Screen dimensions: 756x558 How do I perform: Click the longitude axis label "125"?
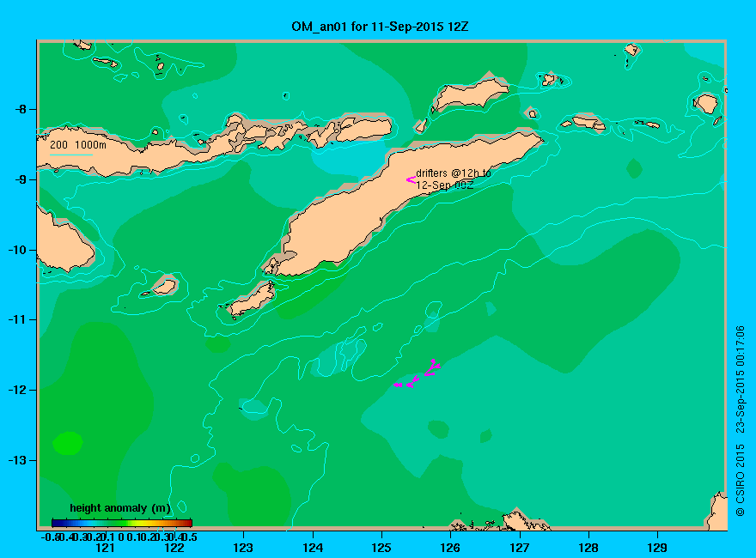tap(381, 548)
